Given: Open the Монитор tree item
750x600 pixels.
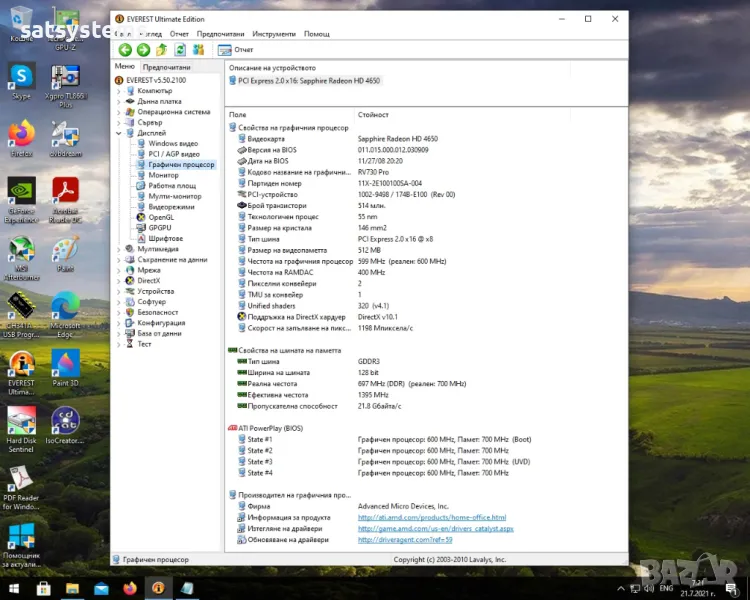Looking at the screenshot, I should [163, 175].
